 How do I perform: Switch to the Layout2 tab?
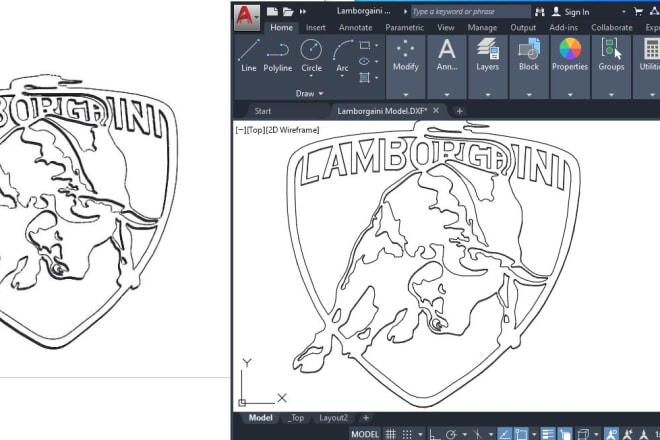[x=333, y=418]
